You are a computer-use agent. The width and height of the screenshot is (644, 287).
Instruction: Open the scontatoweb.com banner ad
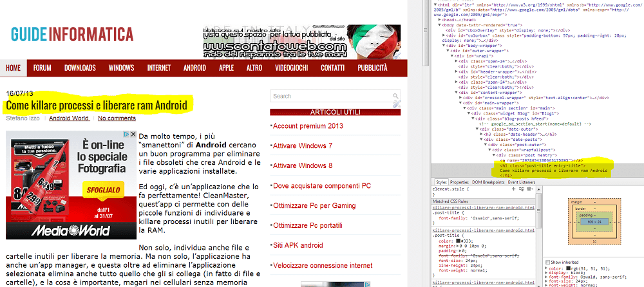(301, 42)
